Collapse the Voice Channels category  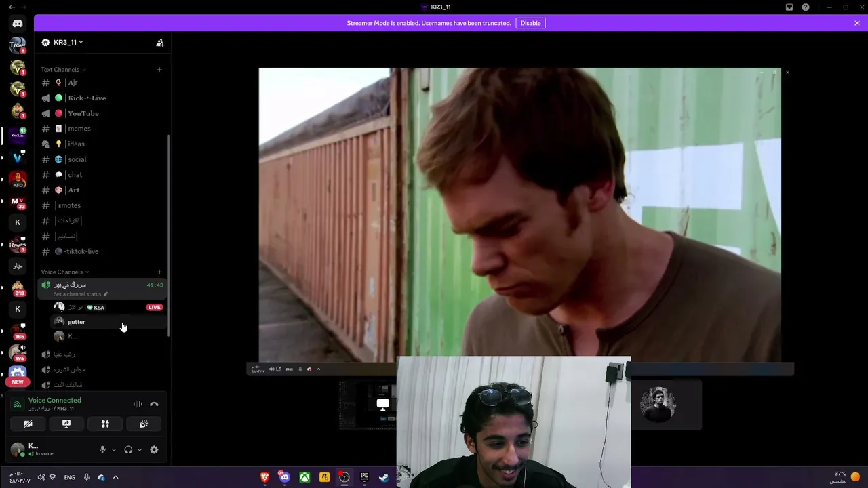[64, 272]
